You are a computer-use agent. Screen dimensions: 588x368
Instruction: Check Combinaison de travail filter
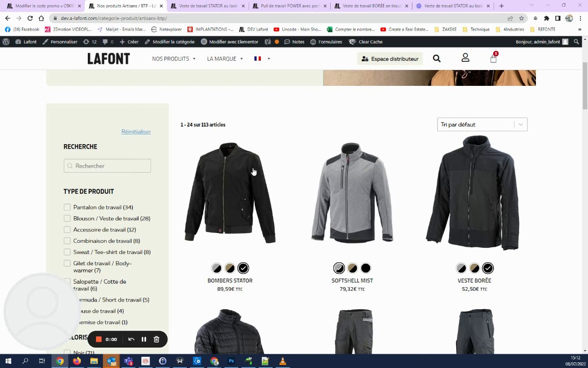click(x=67, y=241)
